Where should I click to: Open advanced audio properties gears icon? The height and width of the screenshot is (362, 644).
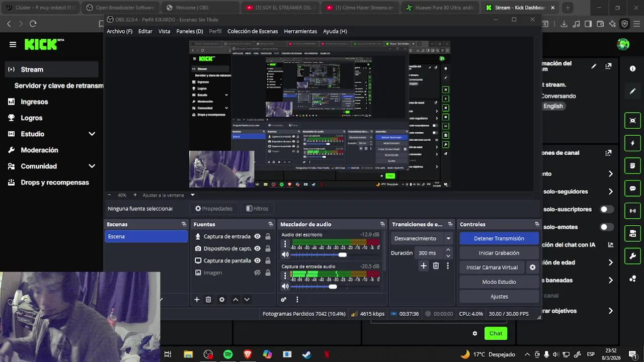pos(284,300)
